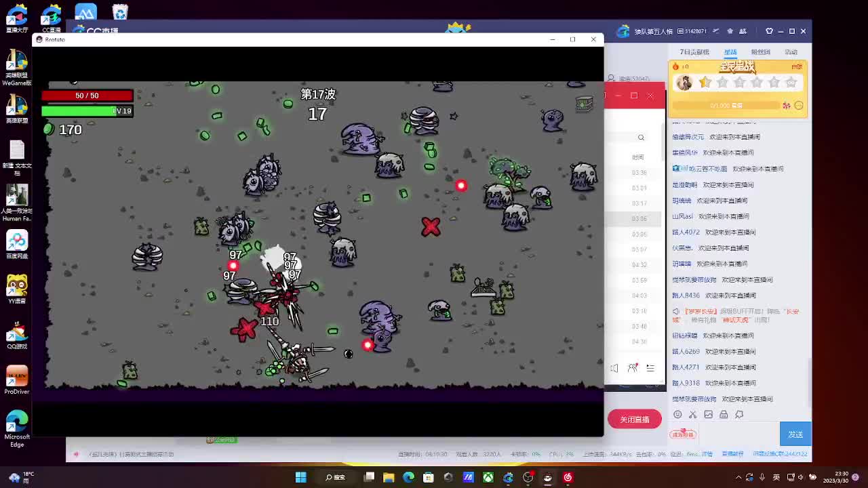Image resolution: width=868 pixels, height=488 pixels.
Task: Open the Windows Start menu
Action: click(x=300, y=478)
